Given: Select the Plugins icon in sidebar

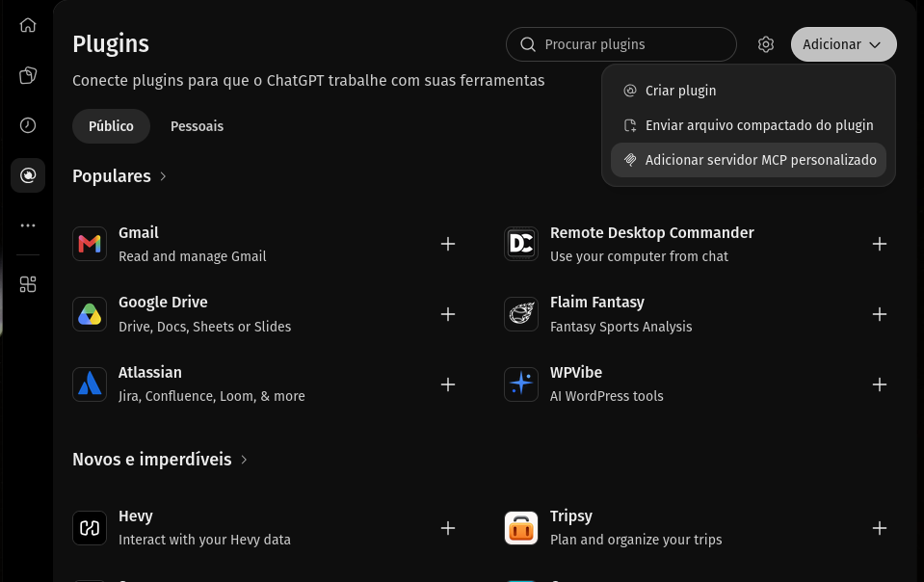Looking at the screenshot, I should click(28, 175).
